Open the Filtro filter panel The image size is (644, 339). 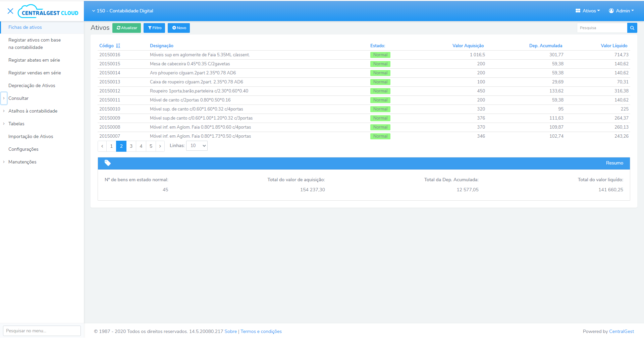pos(154,28)
